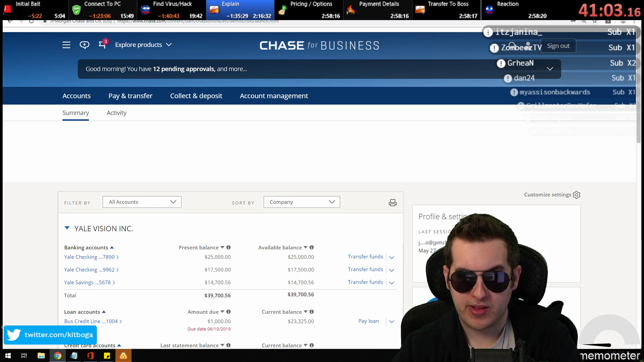The image size is (644, 362).
Task: Switch to Chrome on the taskbar
Action: coord(58,356)
